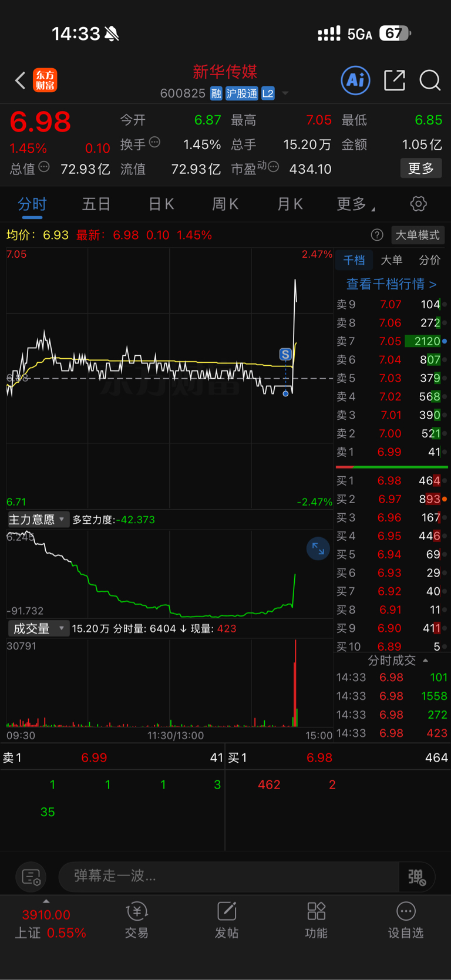Tap the share export icon

[395, 80]
